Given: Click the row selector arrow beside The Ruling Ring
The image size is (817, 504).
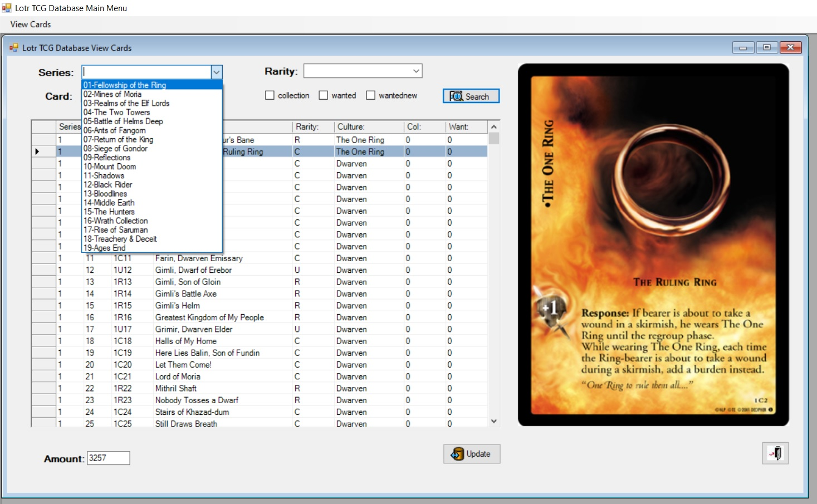Looking at the screenshot, I should [38, 151].
